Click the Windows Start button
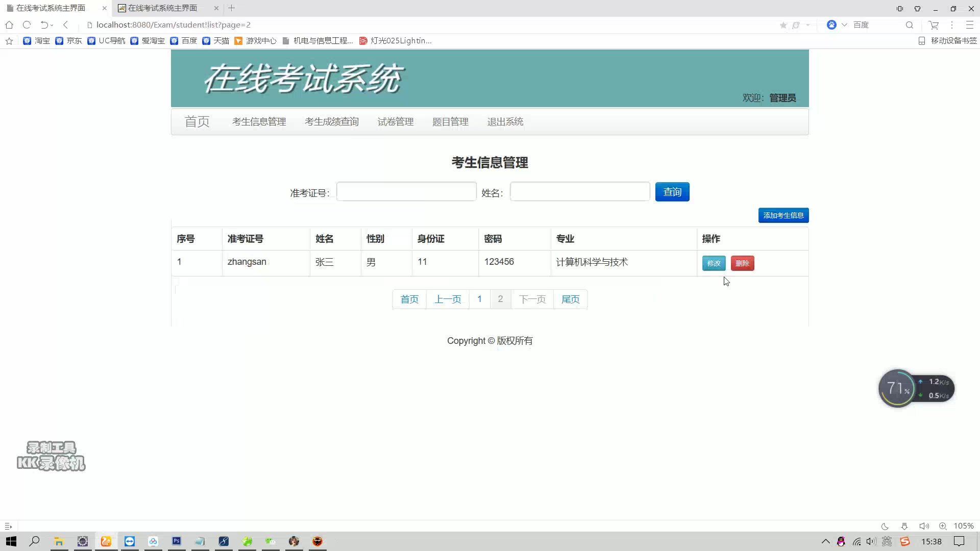The width and height of the screenshot is (980, 551). click(x=11, y=541)
